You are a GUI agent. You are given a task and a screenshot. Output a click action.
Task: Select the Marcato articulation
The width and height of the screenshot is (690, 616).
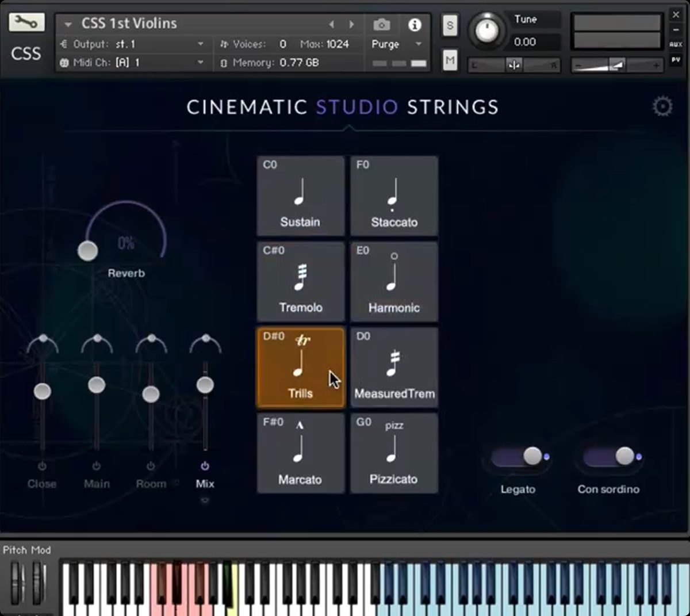click(x=300, y=454)
